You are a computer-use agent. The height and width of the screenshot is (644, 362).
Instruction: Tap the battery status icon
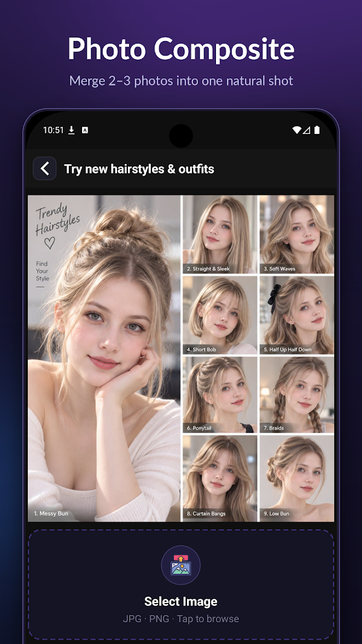click(x=317, y=130)
